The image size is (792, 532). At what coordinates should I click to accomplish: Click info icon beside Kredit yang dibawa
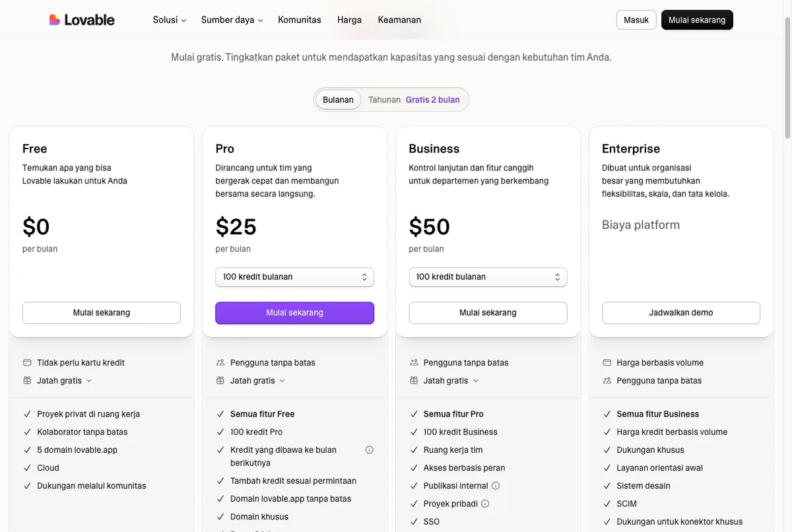[x=370, y=450]
